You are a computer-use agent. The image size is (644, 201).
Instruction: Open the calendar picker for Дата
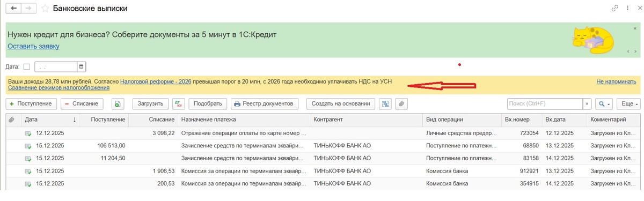82,66
